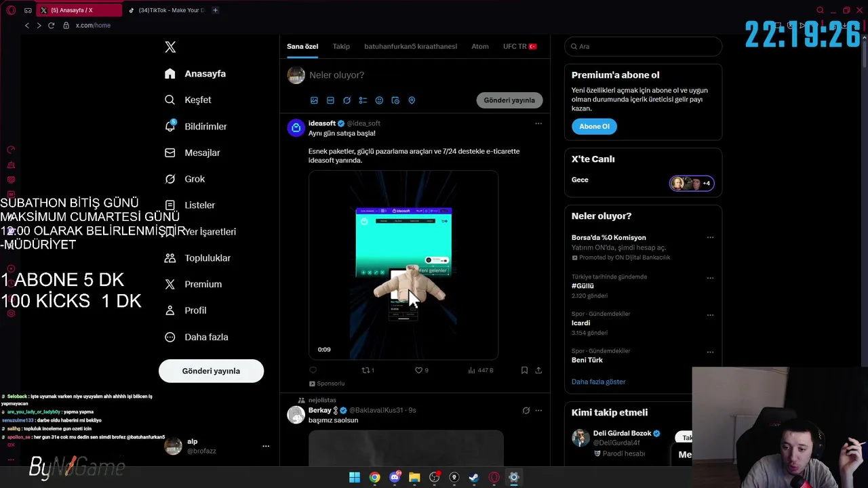The image size is (868, 488).
Task: Open Bildirimler notifications
Action: pyautogui.click(x=195, y=126)
